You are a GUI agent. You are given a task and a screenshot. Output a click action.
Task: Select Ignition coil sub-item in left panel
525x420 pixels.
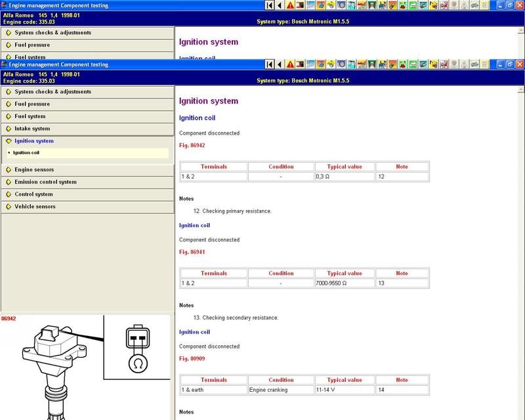pos(88,153)
